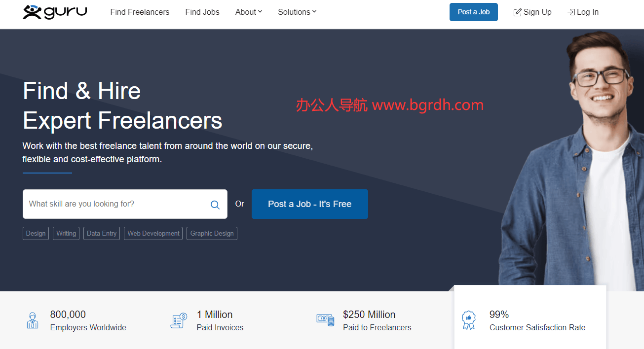
Task: Click the Paid to Freelancers money icon
Action: coord(325,320)
